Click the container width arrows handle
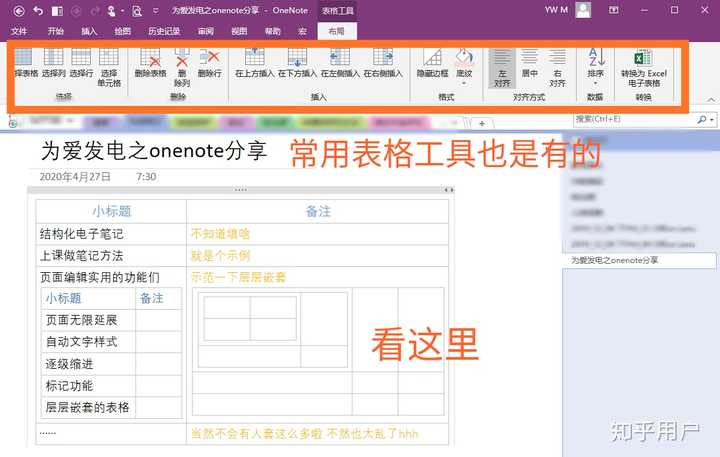The image size is (720, 457). pyautogui.click(x=449, y=190)
